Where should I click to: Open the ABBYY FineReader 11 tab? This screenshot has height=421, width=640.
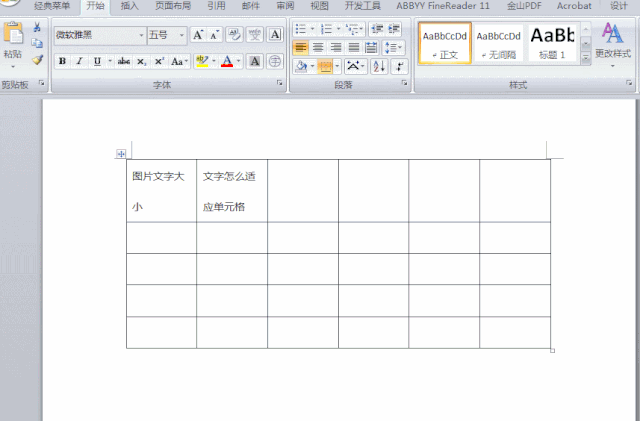click(442, 6)
